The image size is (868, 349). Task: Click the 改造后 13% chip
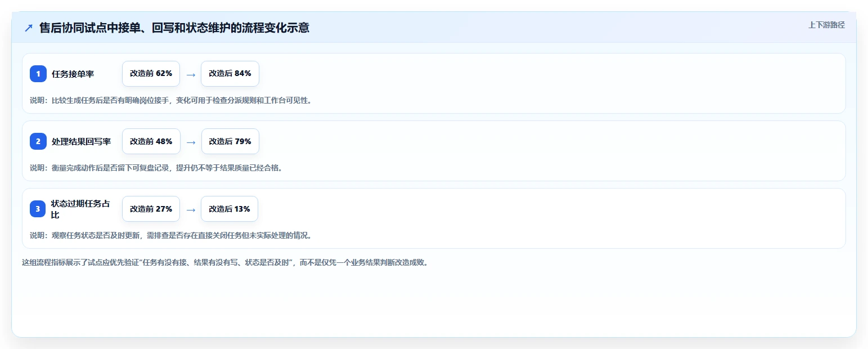pos(230,209)
